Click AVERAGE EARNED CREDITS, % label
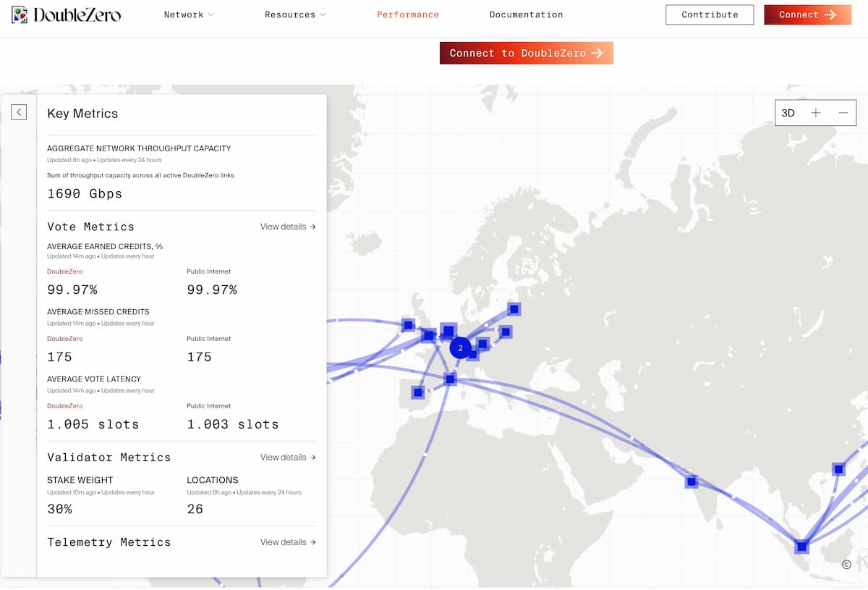 105,246
